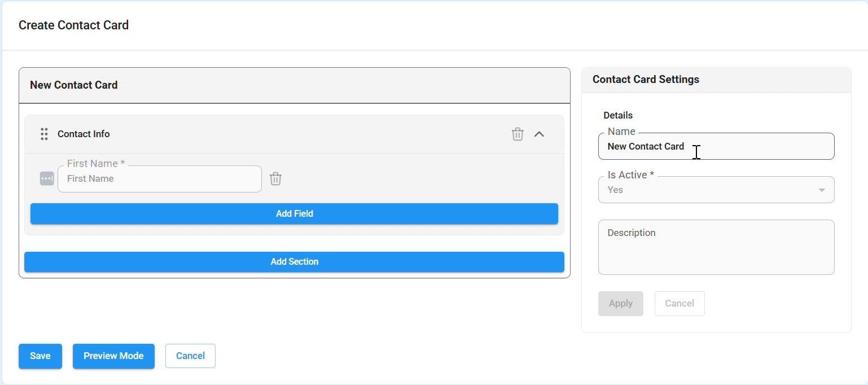
Task: Delete the Contact Info section
Action: [x=518, y=134]
